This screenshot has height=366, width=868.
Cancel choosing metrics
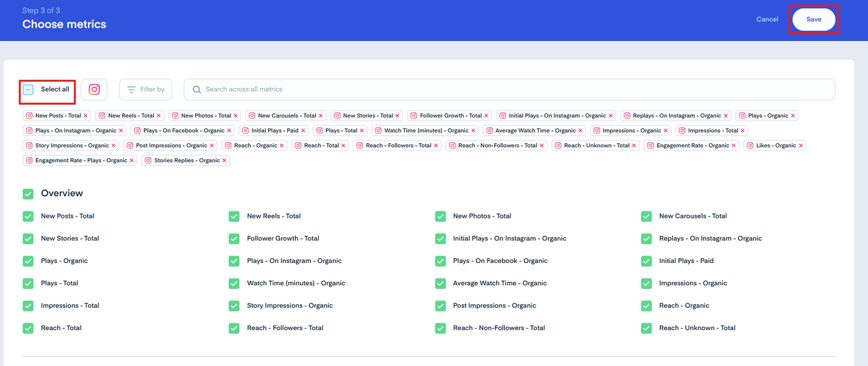pyautogui.click(x=767, y=19)
